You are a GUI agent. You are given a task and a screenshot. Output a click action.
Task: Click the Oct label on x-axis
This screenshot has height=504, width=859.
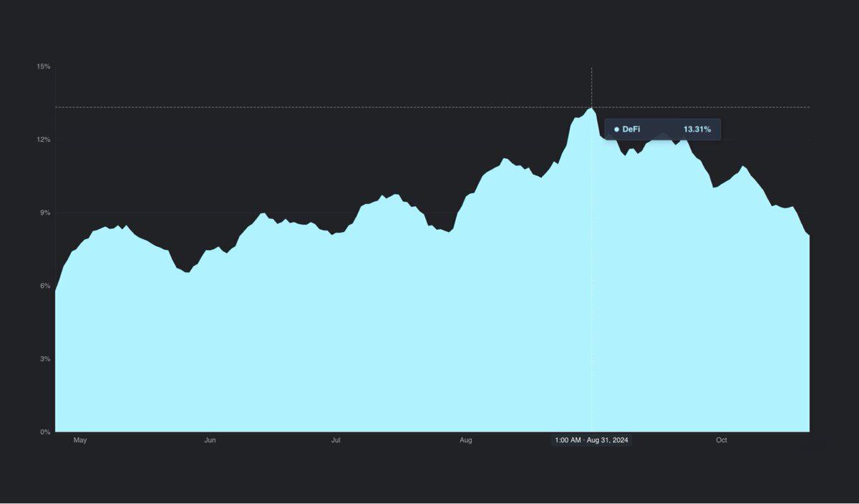tap(721, 440)
